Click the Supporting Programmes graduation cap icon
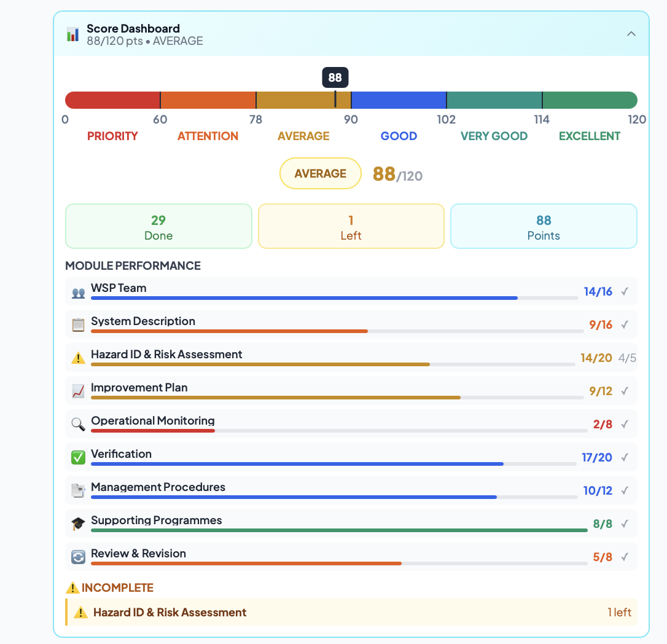The image size is (667, 644). [x=78, y=524]
